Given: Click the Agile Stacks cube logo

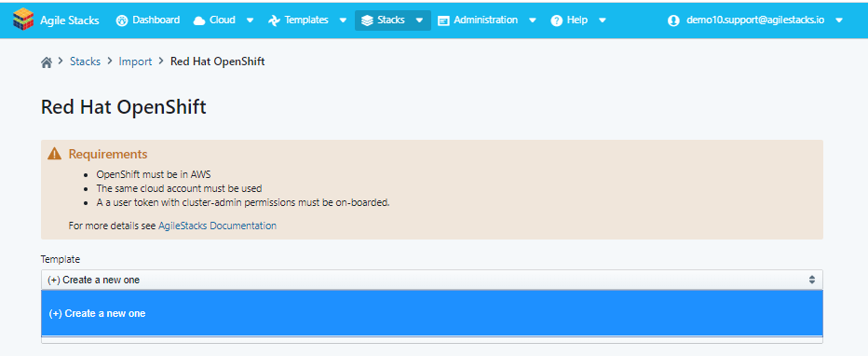Looking at the screenshot, I should (x=23, y=20).
